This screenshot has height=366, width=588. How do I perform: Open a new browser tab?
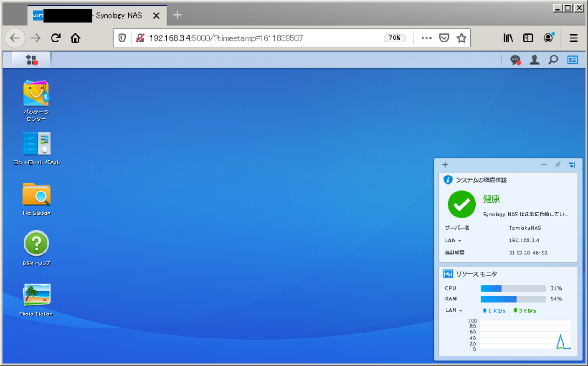point(177,15)
